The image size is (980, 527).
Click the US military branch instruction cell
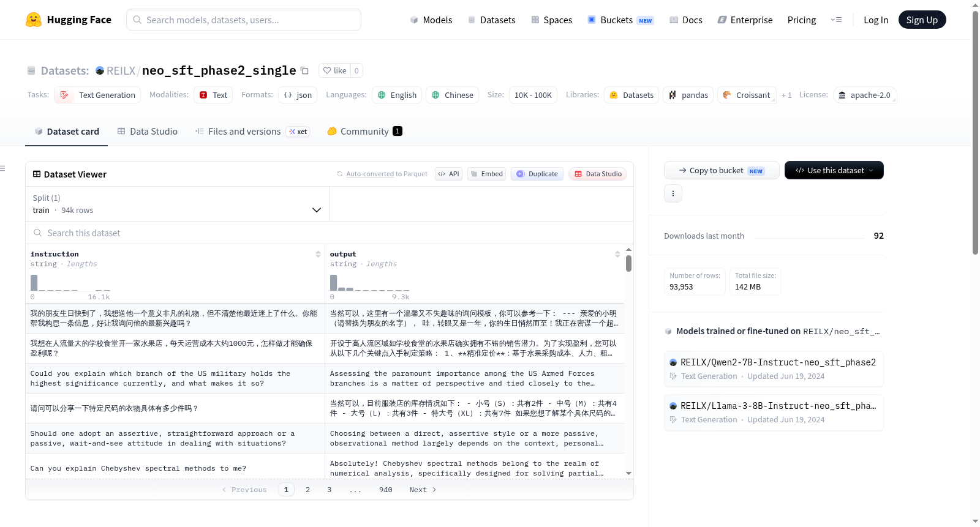(x=175, y=378)
